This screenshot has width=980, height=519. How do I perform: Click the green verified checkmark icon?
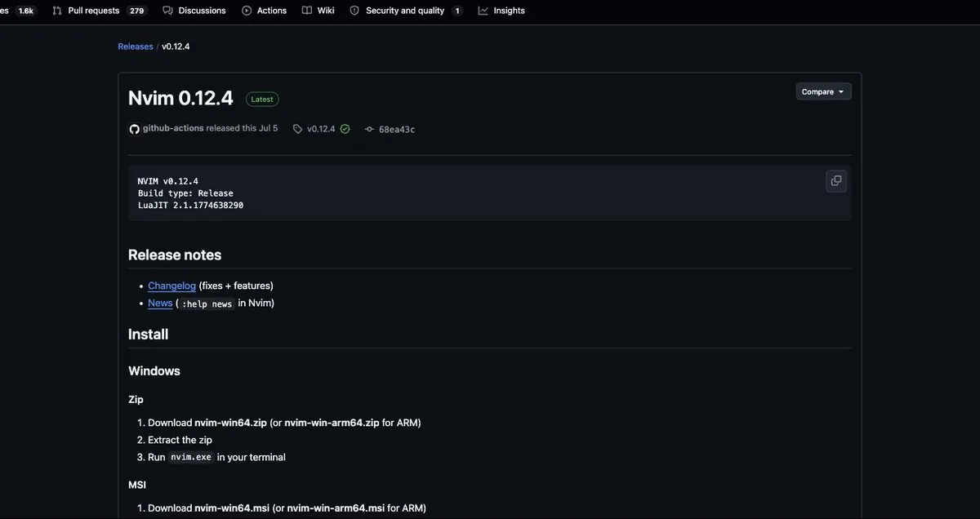[345, 129]
